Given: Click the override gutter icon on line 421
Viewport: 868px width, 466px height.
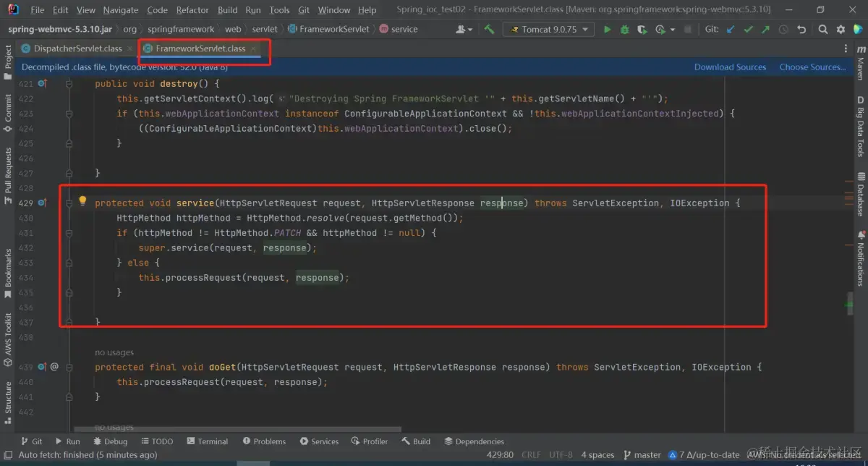Looking at the screenshot, I should tap(42, 83).
